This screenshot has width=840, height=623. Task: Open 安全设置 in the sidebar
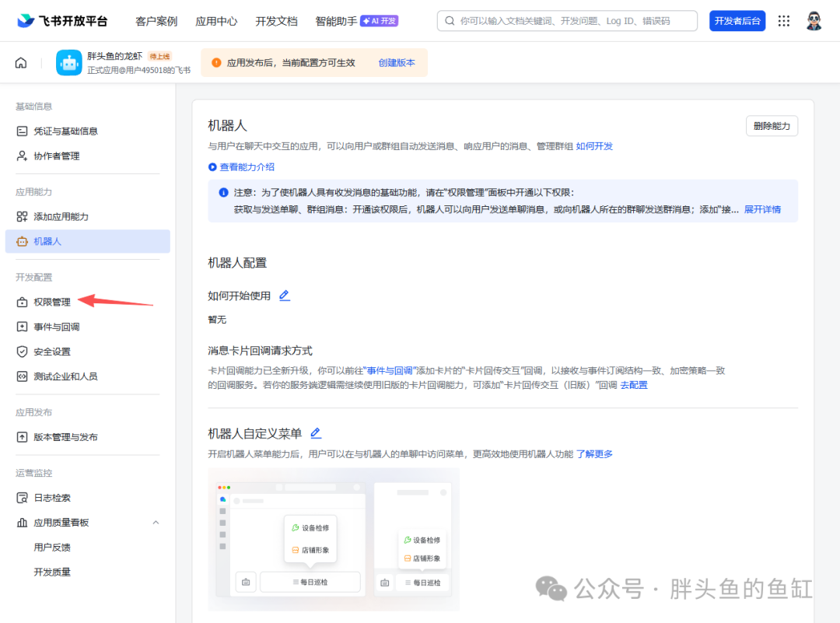[x=88, y=352]
